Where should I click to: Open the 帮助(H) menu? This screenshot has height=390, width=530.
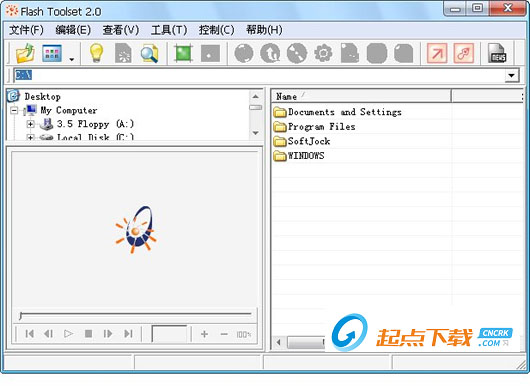(264, 30)
